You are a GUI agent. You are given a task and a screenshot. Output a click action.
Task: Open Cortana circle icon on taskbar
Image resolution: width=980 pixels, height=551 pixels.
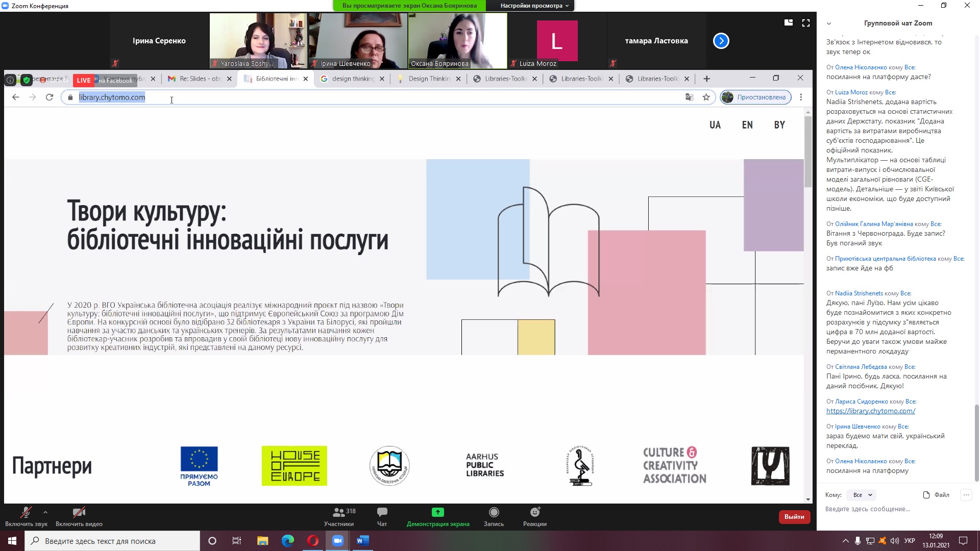click(212, 541)
